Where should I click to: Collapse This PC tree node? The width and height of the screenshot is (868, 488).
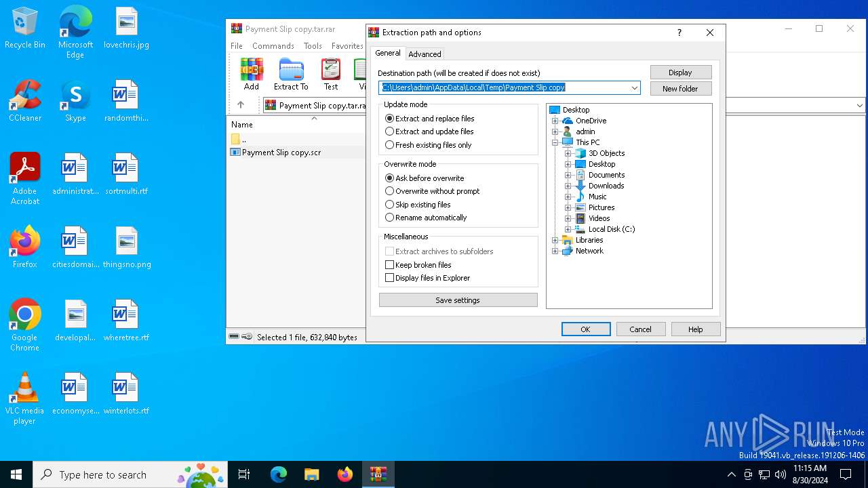point(555,142)
